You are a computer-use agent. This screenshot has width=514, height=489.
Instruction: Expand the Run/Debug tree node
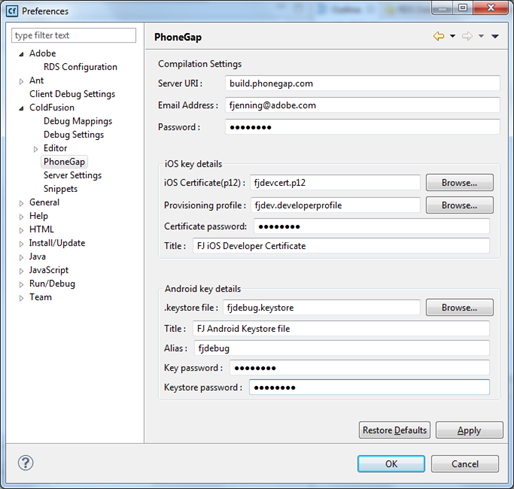(x=21, y=284)
